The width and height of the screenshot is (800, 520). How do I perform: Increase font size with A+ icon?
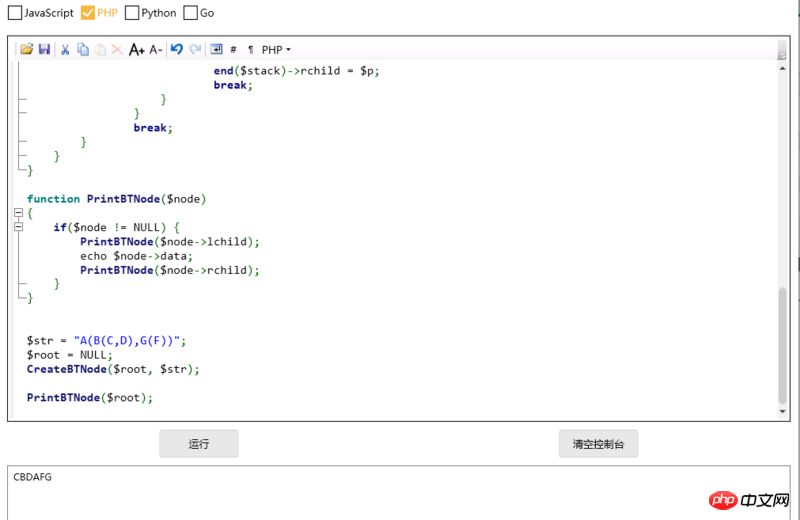[x=136, y=49]
